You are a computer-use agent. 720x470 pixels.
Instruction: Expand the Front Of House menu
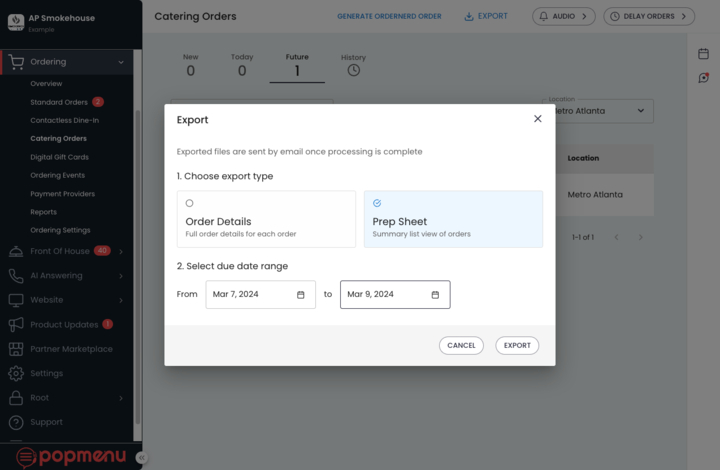pos(121,251)
